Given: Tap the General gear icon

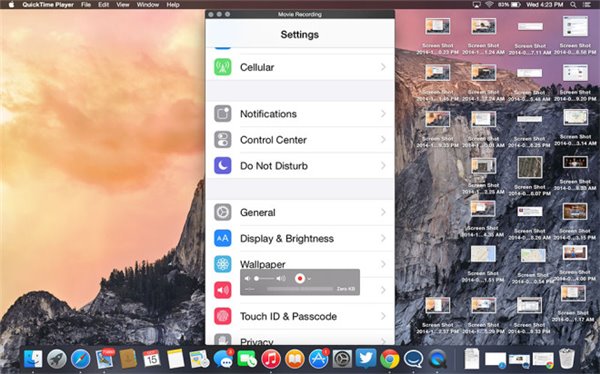Looking at the screenshot, I should (222, 212).
